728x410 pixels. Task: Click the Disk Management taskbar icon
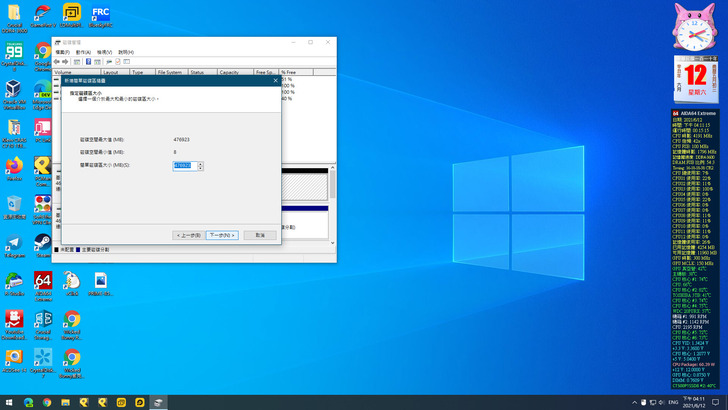coord(158,402)
